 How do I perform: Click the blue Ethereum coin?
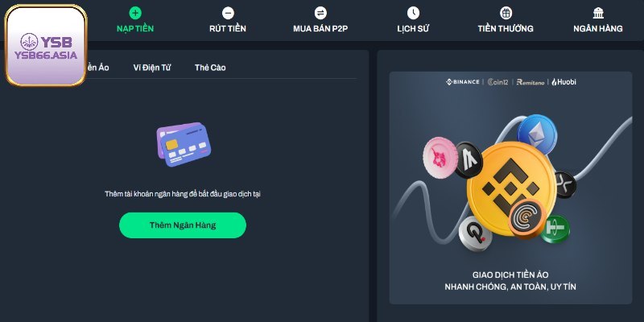coord(537,134)
